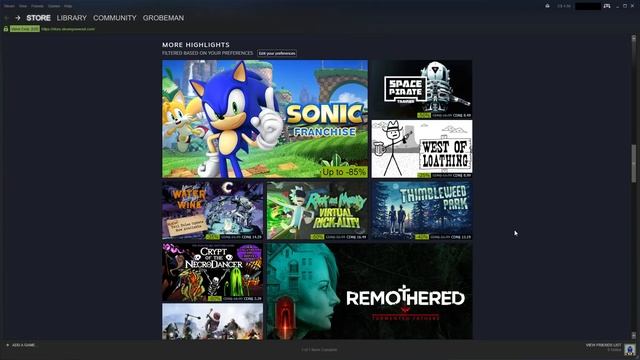Launch Big Picture mode controller icon
Viewport: 640px width, 360px height.
(607, 6)
